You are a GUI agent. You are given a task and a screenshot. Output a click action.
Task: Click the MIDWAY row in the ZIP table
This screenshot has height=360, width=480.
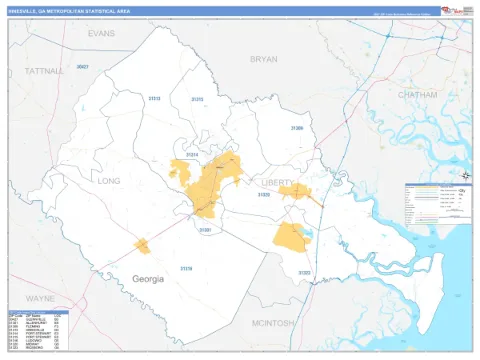pyautogui.click(x=35, y=344)
